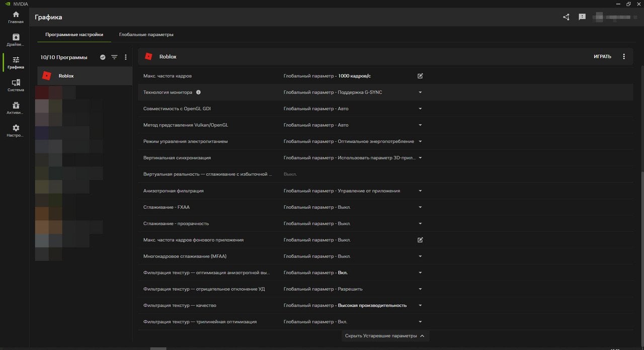Click 10/10 Программы heading

[64, 57]
